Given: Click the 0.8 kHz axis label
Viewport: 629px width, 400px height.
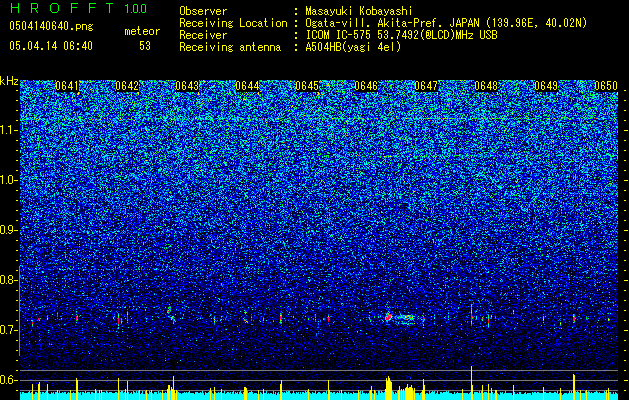Looking at the screenshot, I should (8, 280).
